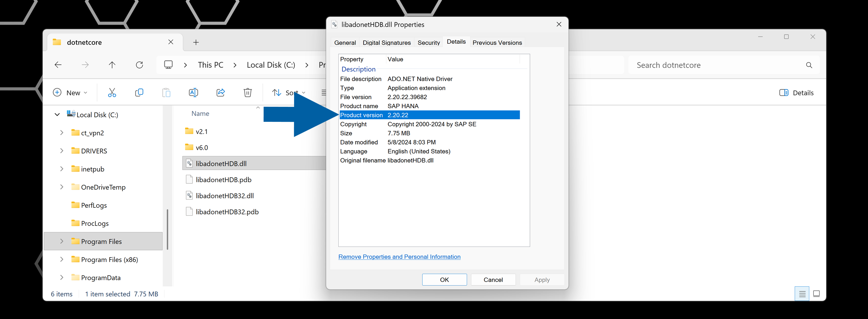Navigate back with the back arrow

click(58, 65)
